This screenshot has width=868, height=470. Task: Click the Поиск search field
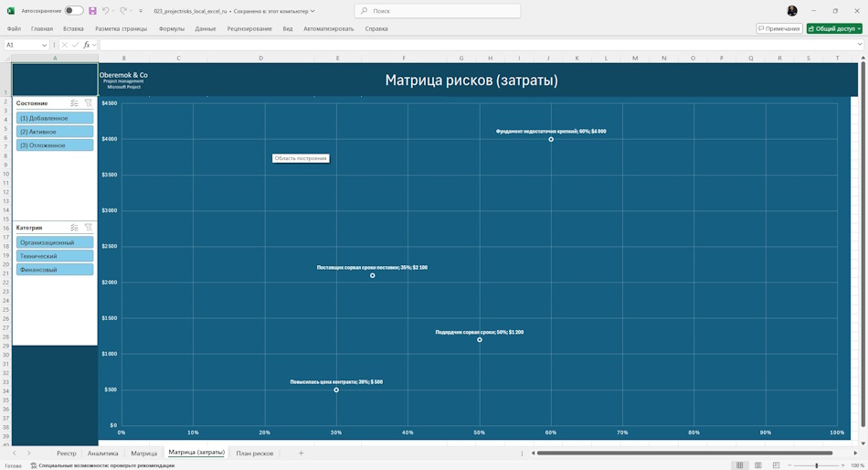point(438,11)
